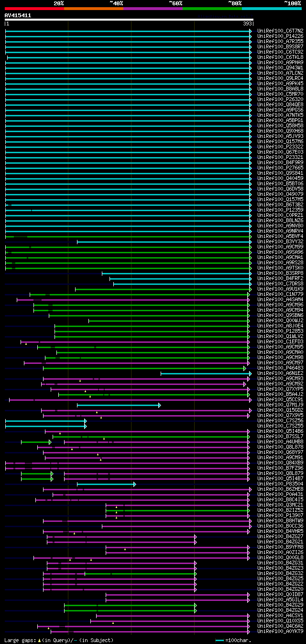Select label UniRef100_P13907
Image resolution: width=306 pixels, height=644 pixels.
280,515
